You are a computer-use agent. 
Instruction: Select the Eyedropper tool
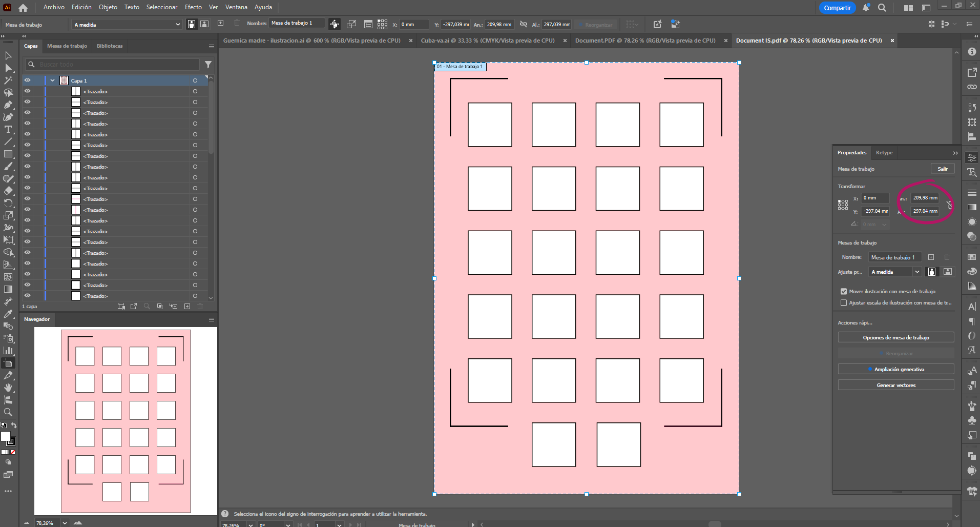8,314
